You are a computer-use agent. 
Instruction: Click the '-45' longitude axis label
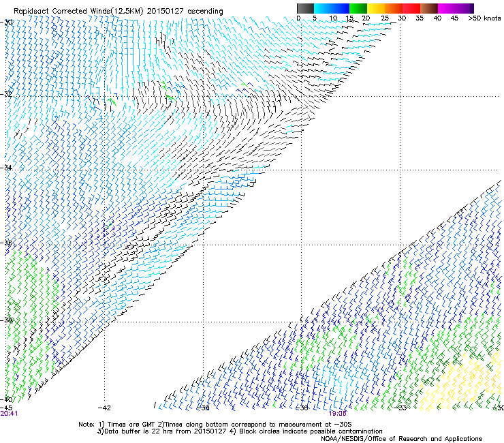(x=6, y=408)
